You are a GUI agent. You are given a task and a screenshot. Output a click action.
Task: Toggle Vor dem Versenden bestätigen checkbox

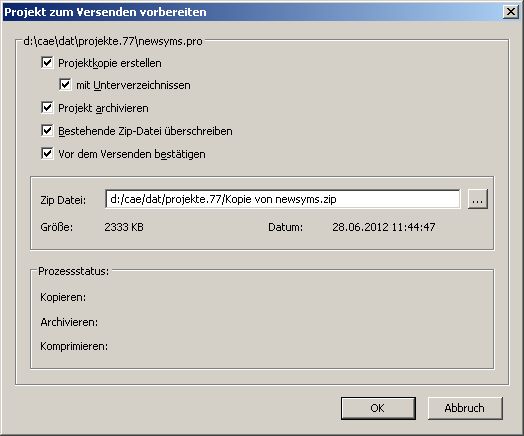[x=47, y=154]
